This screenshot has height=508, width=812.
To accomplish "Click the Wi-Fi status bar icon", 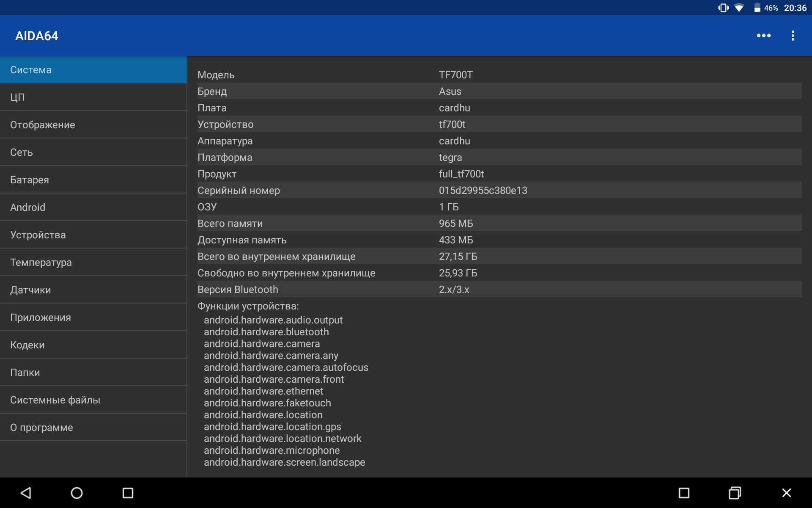I will click(x=739, y=8).
